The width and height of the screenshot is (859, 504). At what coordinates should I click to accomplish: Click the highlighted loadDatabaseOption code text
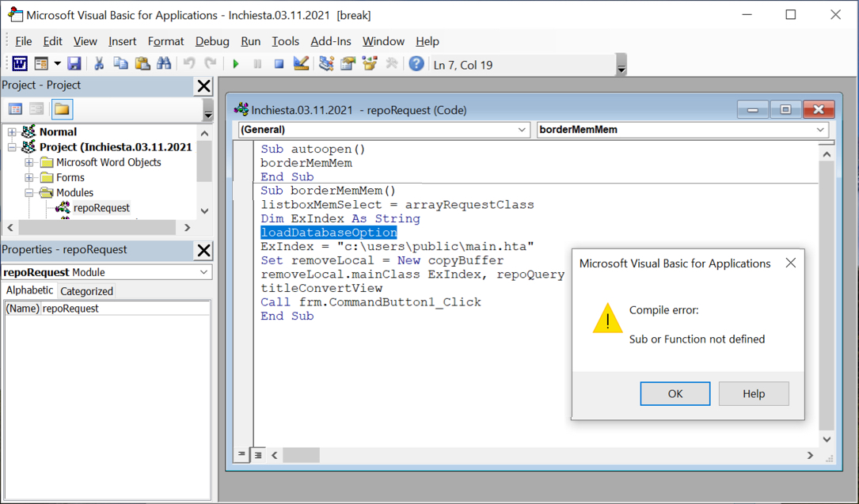pos(329,233)
